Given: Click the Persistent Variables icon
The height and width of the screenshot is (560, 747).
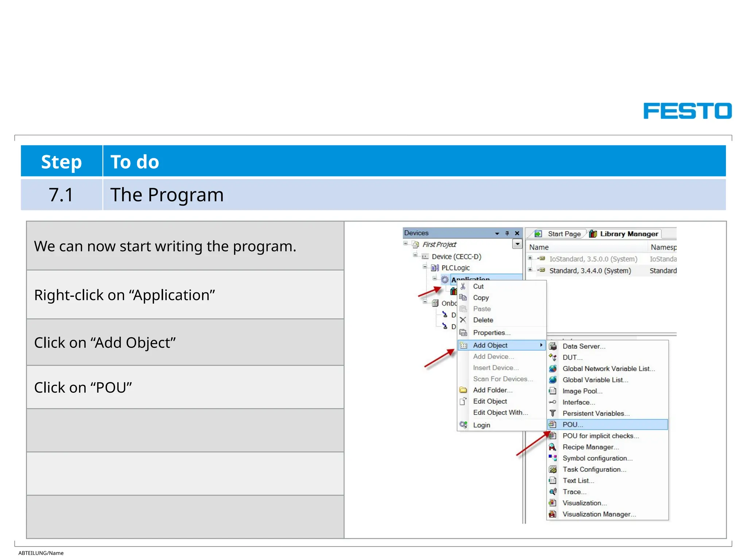Looking at the screenshot, I should (553, 413).
